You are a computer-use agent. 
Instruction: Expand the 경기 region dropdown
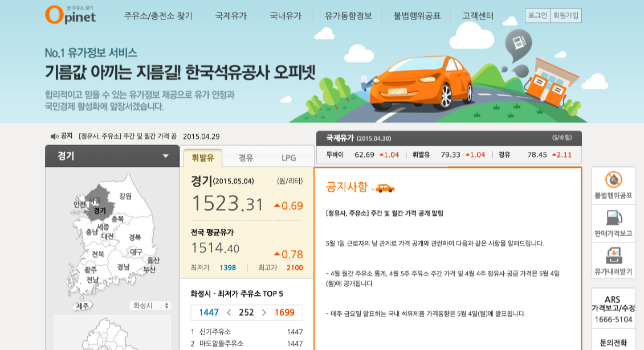point(112,156)
